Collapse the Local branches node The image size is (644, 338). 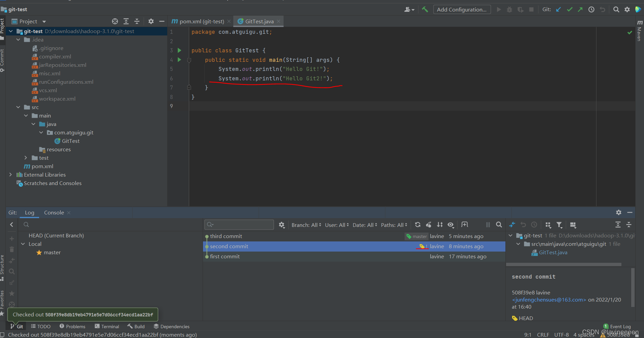[23, 244]
